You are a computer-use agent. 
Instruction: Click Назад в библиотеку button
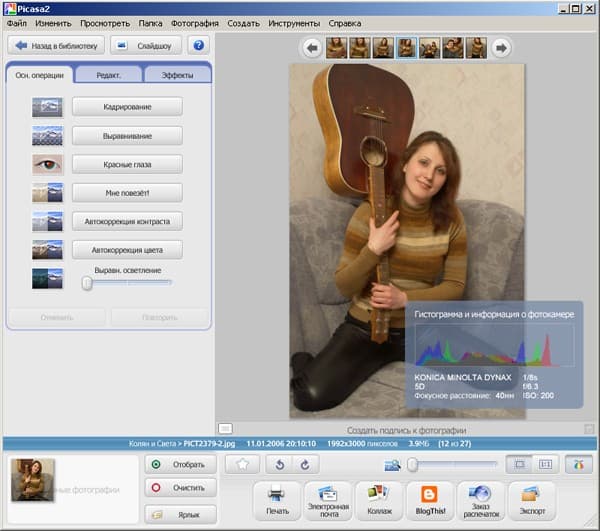click(55, 46)
